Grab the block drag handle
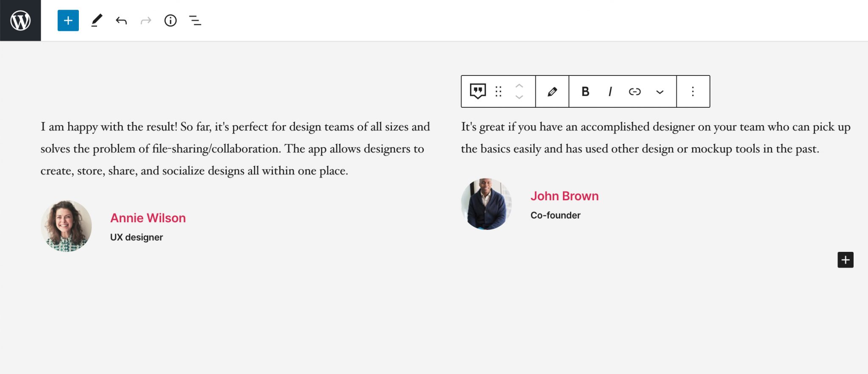The height and width of the screenshot is (374, 868). (498, 92)
